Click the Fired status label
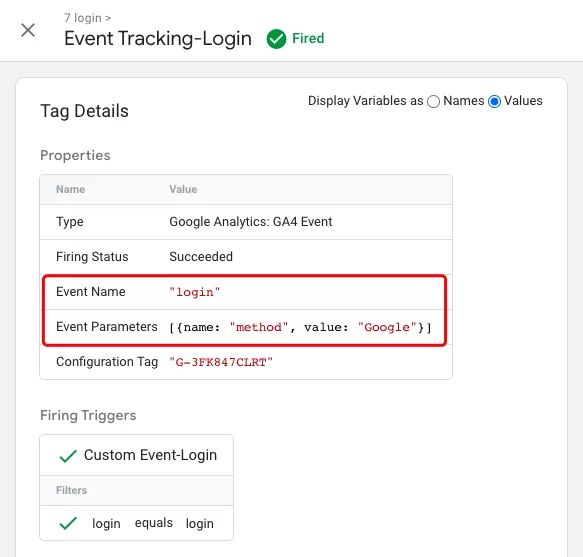 coord(308,38)
